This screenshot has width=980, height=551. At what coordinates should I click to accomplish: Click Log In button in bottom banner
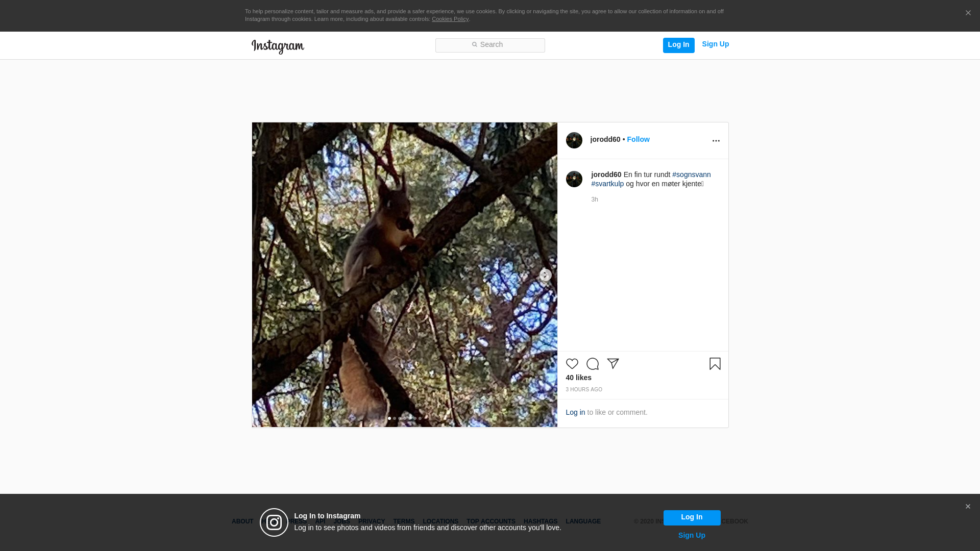pyautogui.click(x=692, y=517)
